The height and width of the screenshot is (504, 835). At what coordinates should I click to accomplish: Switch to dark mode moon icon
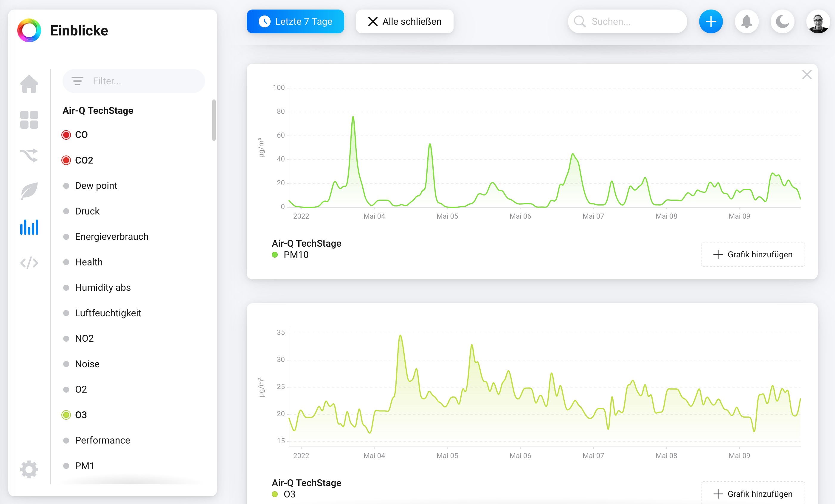tap(782, 22)
